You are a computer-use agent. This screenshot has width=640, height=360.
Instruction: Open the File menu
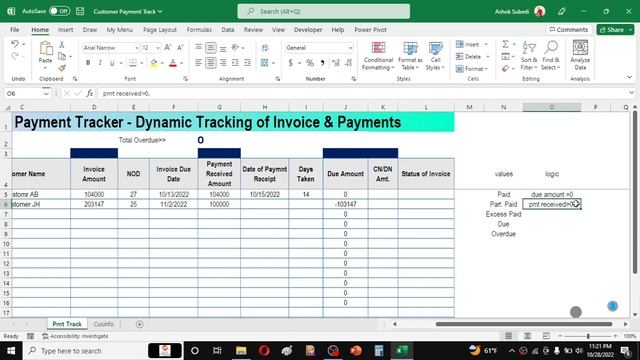15,30
